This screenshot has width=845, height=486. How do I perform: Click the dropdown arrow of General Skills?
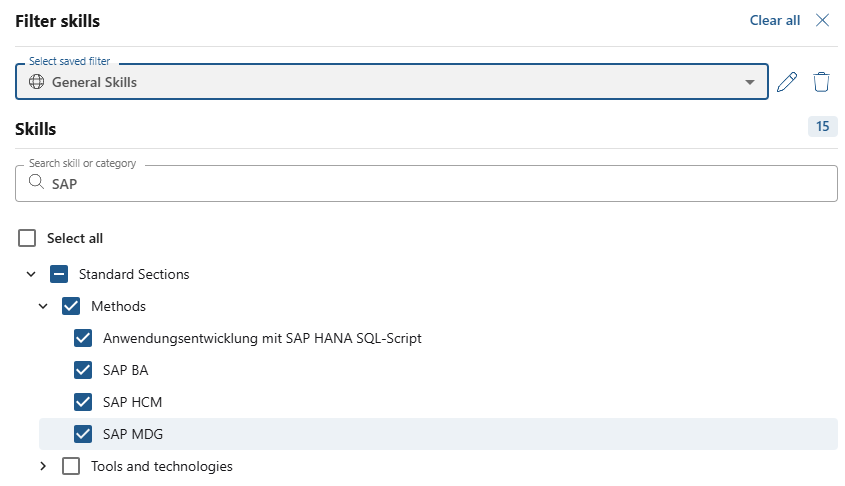pyautogui.click(x=750, y=82)
